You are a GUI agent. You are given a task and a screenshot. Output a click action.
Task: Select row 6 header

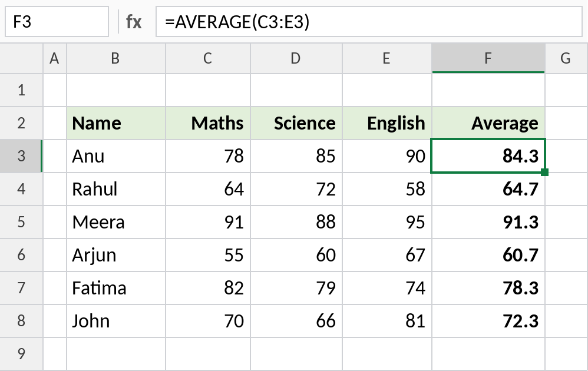point(21,255)
